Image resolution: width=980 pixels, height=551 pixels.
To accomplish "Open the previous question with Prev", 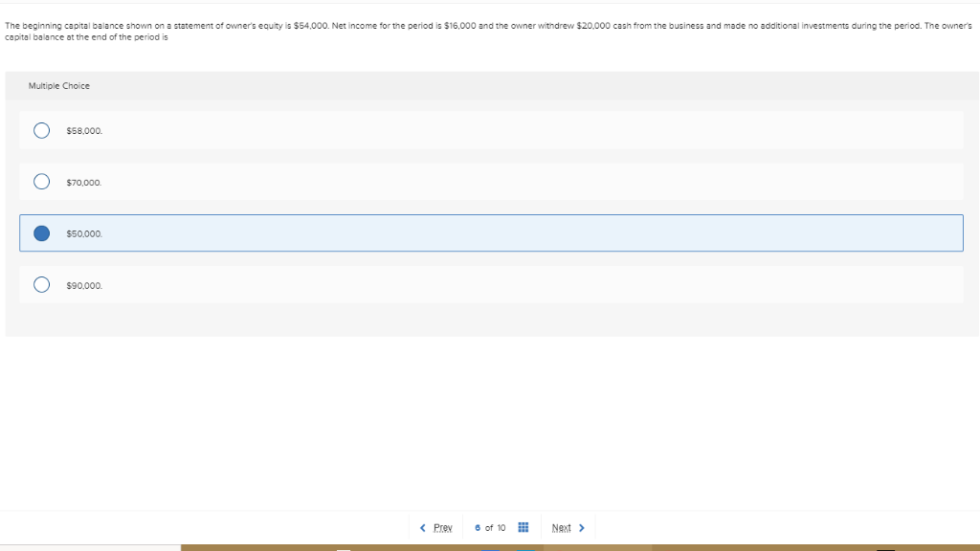I will click(x=440, y=526).
